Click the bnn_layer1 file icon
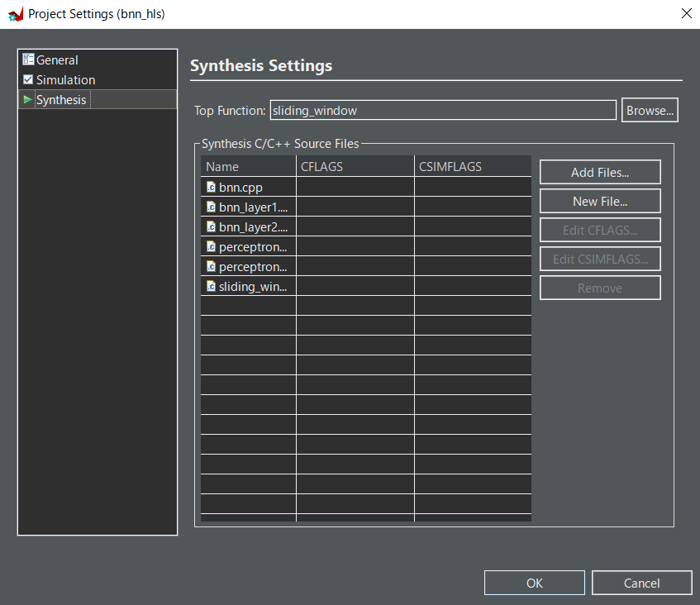 click(x=211, y=207)
